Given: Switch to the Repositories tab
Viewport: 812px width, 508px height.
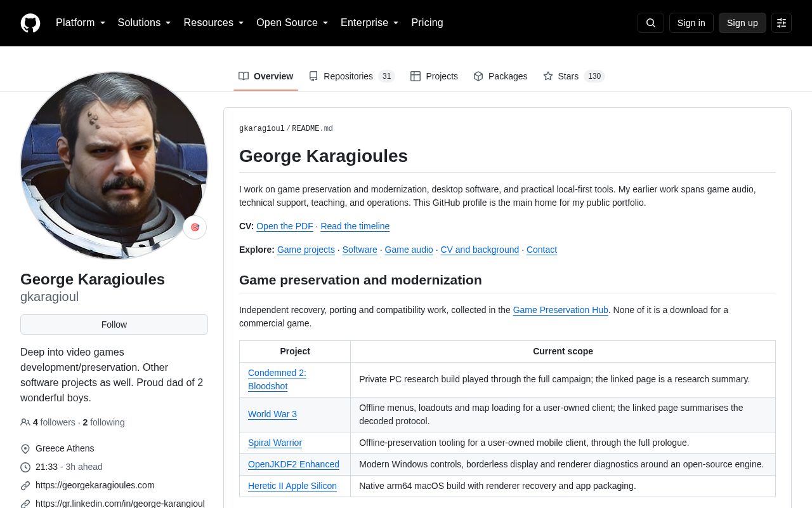Looking at the screenshot, I should coord(351,76).
